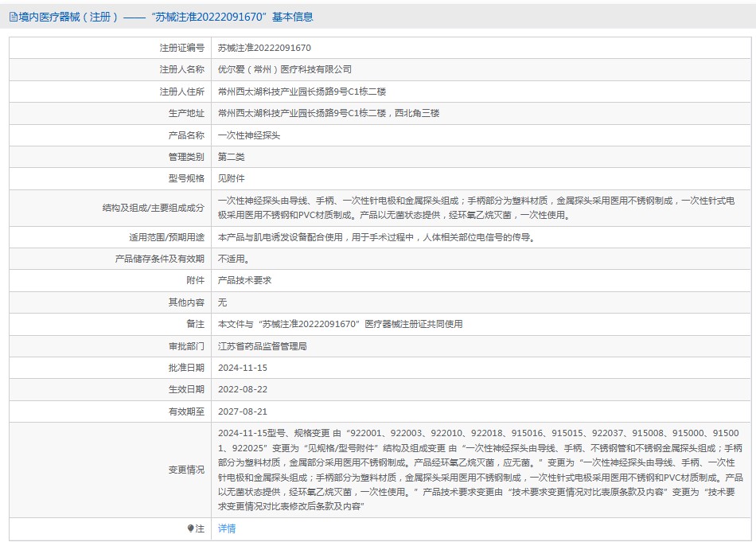Image resolution: width=756 pixels, height=546 pixels.
Task: Select expiry date 2027-08-21
Action: pyautogui.click(x=243, y=411)
